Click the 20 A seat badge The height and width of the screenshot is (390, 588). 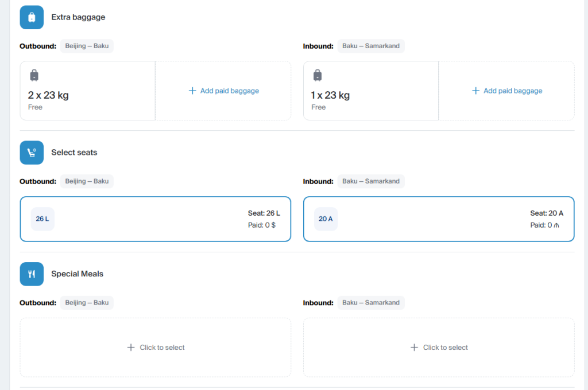[x=326, y=219]
